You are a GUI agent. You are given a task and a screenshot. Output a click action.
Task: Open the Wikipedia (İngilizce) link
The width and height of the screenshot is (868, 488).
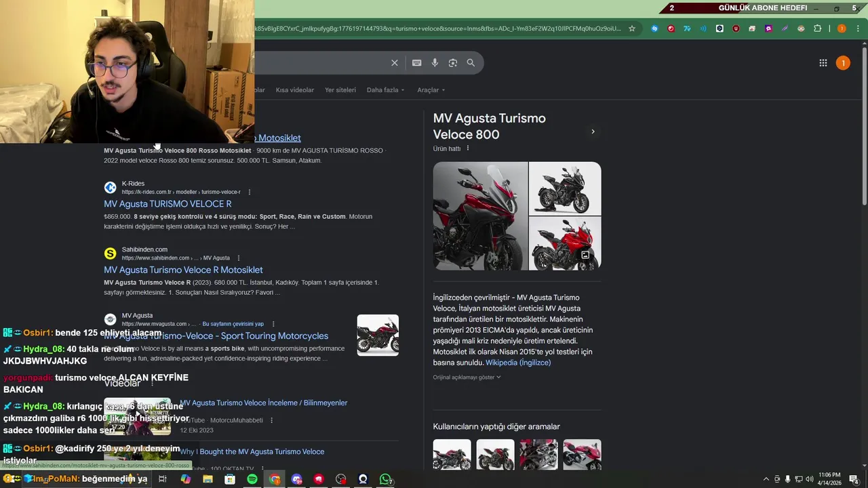[518, 363]
